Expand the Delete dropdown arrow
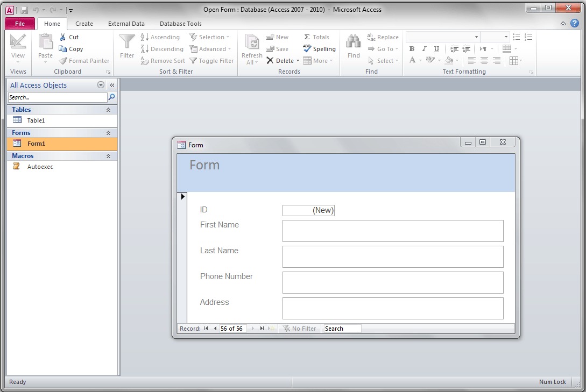 [298, 61]
